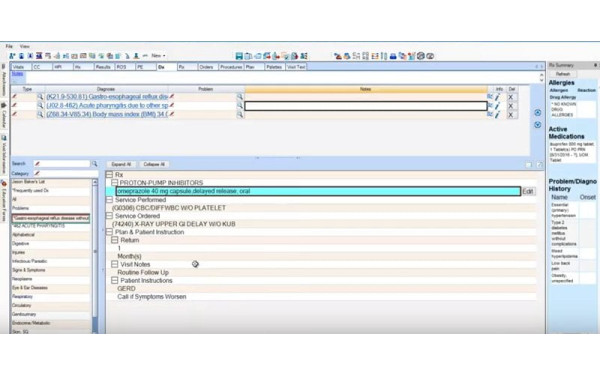Screen dimensions: 600x375
Task: Click the blue move-down arrow beside diagnosis list
Action: [x=538, y=125]
